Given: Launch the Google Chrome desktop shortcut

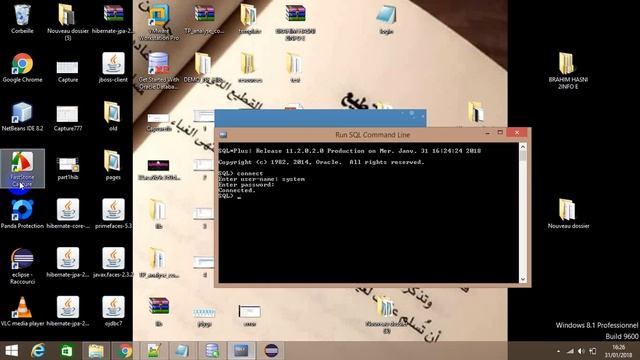Looking at the screenshot, I should [22, 68].
